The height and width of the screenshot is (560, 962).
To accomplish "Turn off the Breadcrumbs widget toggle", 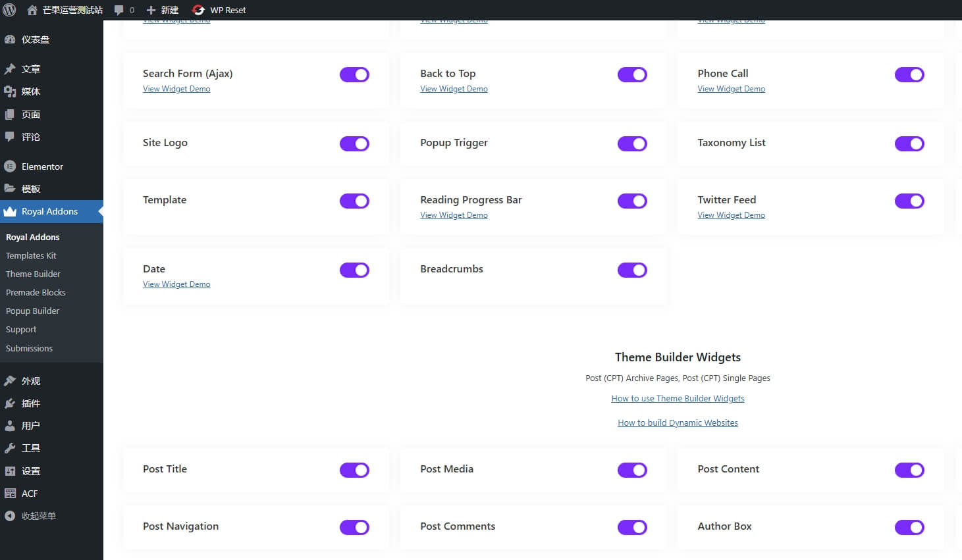I will click(x=632, y=270).
